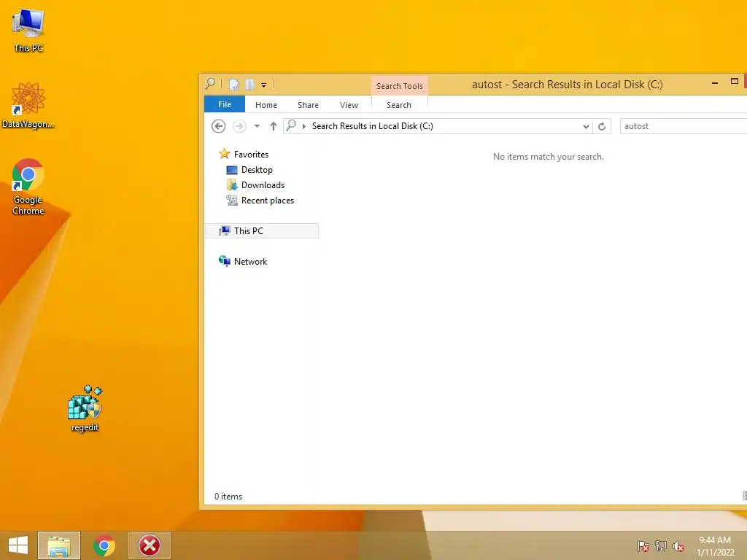Click the Search Tools contextual tab

tap(399, 86)
